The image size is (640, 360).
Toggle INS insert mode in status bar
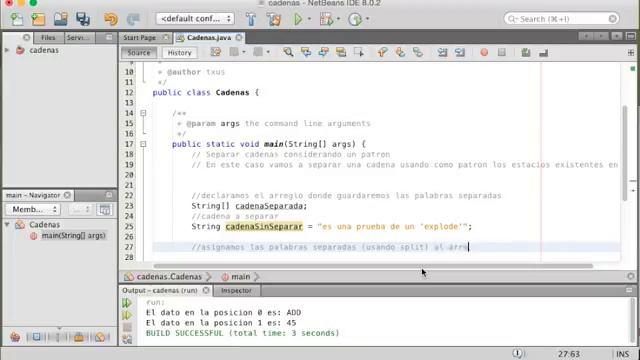pos(622,354)
